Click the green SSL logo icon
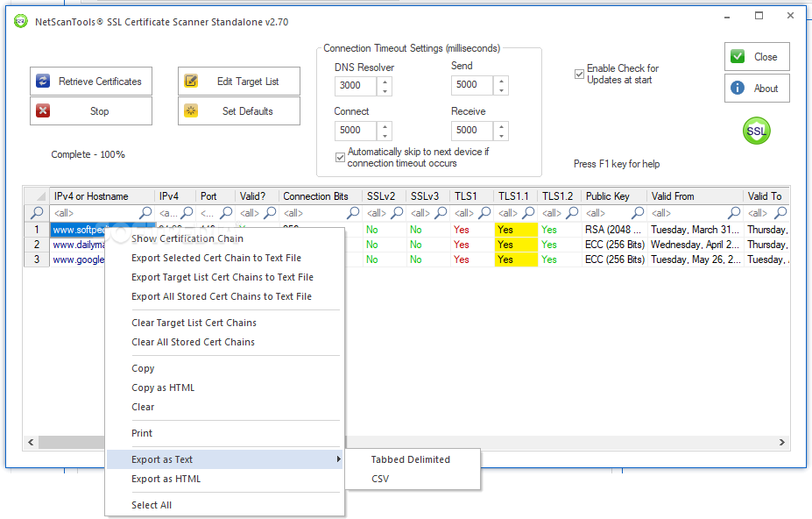 pos(757,131)
